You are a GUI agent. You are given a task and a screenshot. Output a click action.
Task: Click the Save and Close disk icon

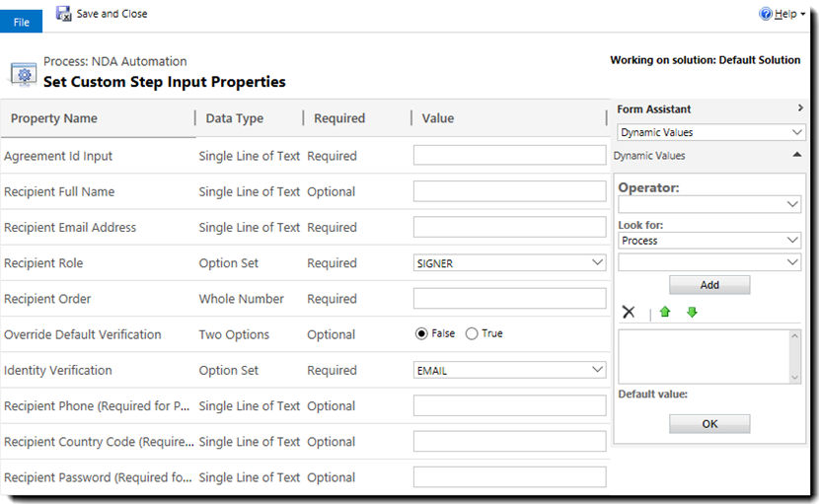pos(64,14)
